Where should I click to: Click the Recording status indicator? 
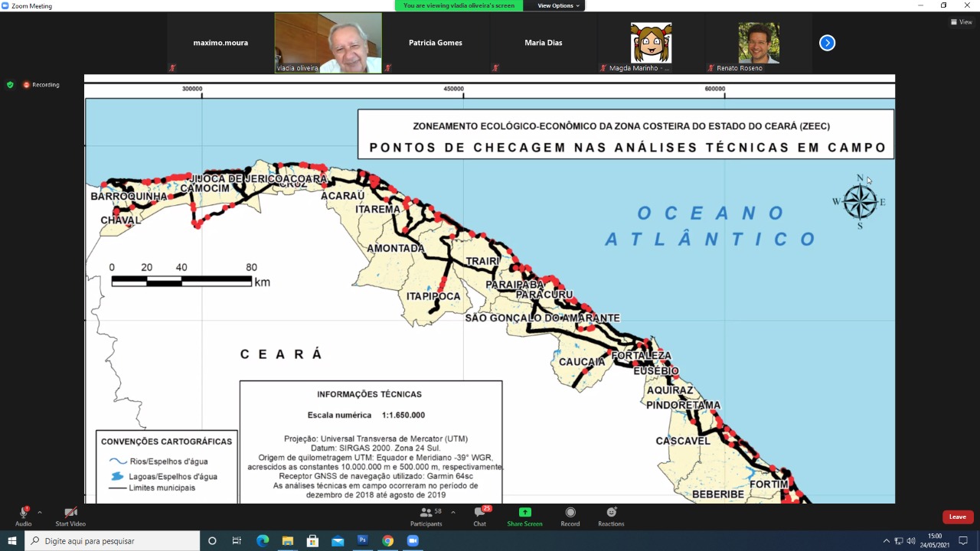tap(41, 85)
